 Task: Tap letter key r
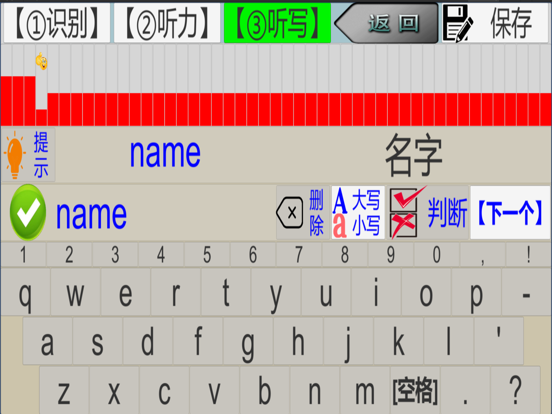tap(176, 292)
